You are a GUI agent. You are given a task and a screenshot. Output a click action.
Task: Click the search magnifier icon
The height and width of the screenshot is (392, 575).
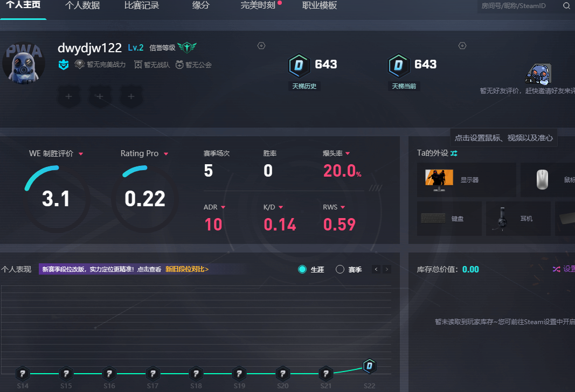(566, 6)
